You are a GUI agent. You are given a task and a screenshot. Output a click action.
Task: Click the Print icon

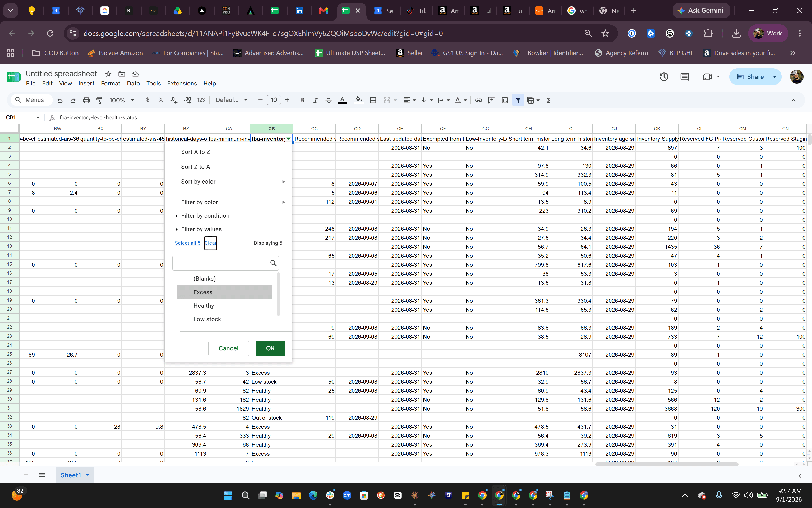coord(86,100)
